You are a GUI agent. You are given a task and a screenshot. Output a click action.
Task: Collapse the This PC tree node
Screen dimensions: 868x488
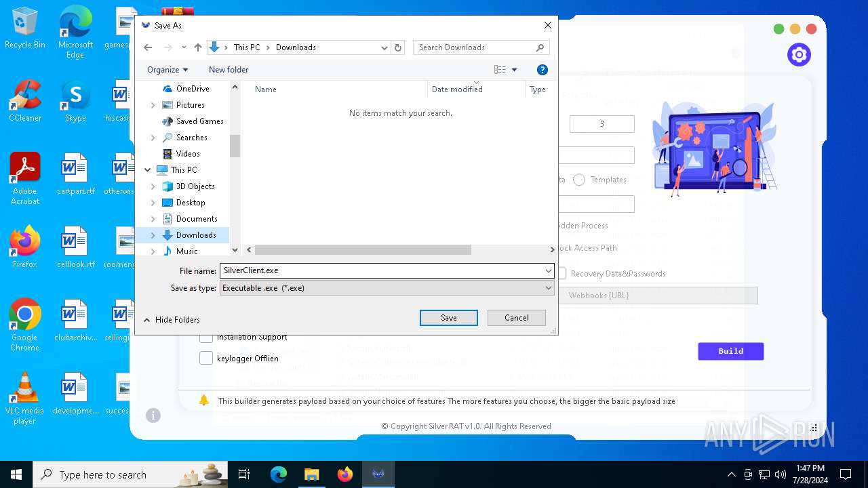coord(148,170)
